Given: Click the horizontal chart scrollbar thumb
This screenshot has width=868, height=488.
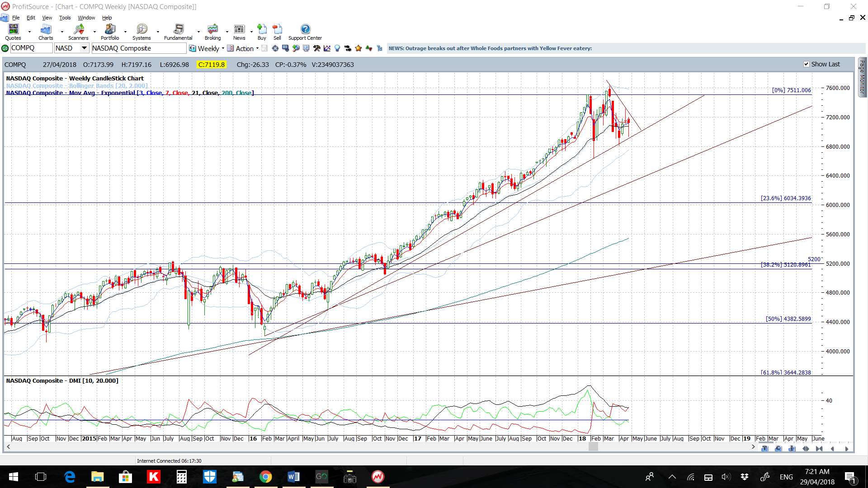Looking at the screenshot, I should tap(593, 446).
